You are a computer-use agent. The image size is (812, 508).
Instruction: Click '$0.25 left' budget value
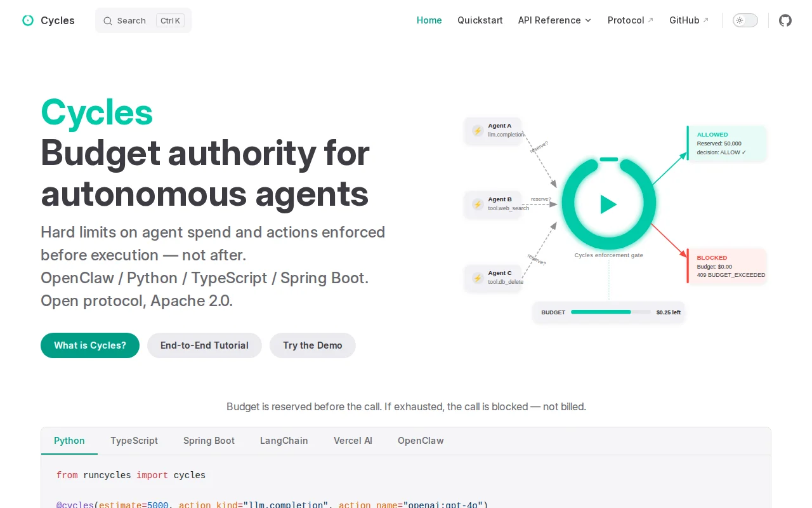669,312
